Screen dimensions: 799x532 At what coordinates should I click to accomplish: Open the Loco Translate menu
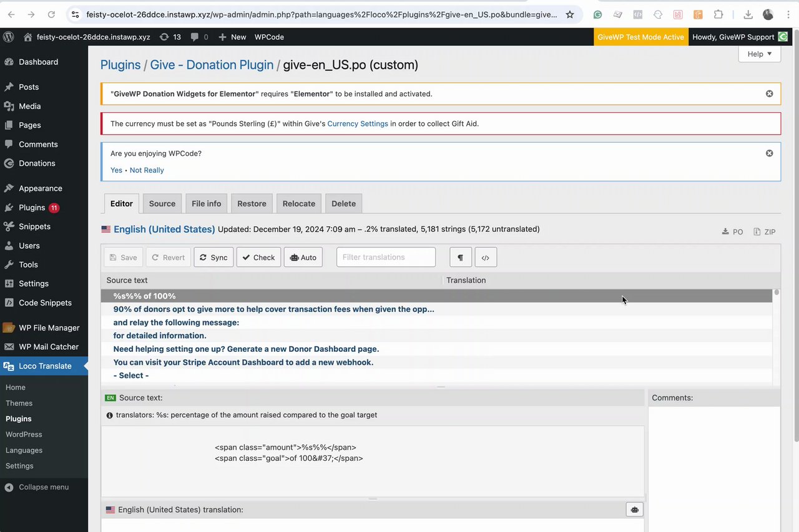44,366
